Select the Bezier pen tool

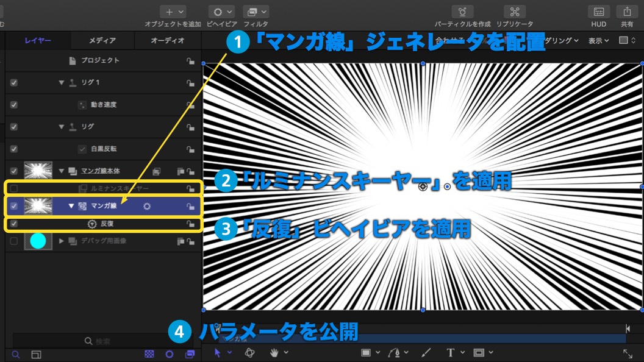(x=395, y=353)
